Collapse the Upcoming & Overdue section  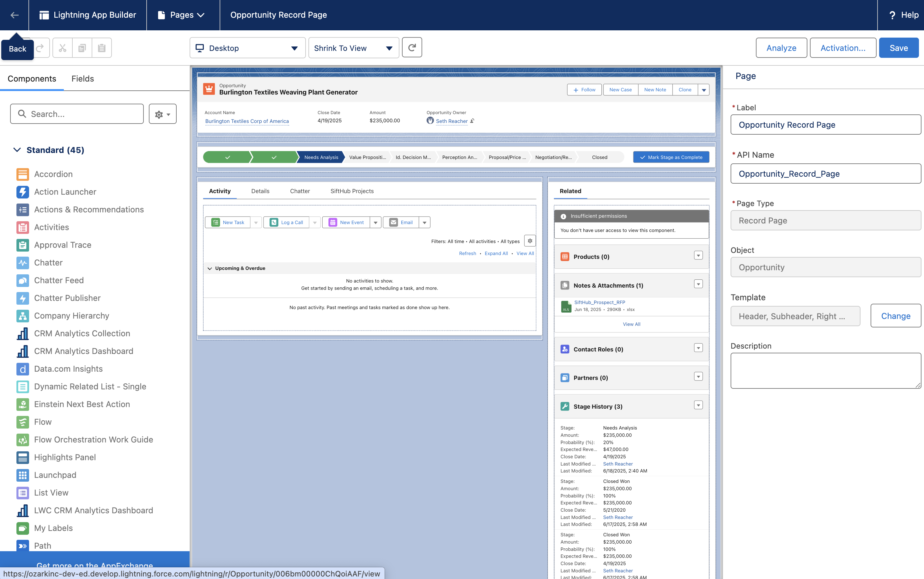point(210,268)
